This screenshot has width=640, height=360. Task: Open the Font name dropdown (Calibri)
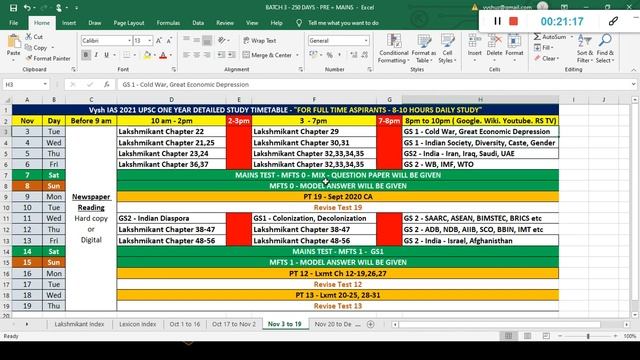[129, 40]
